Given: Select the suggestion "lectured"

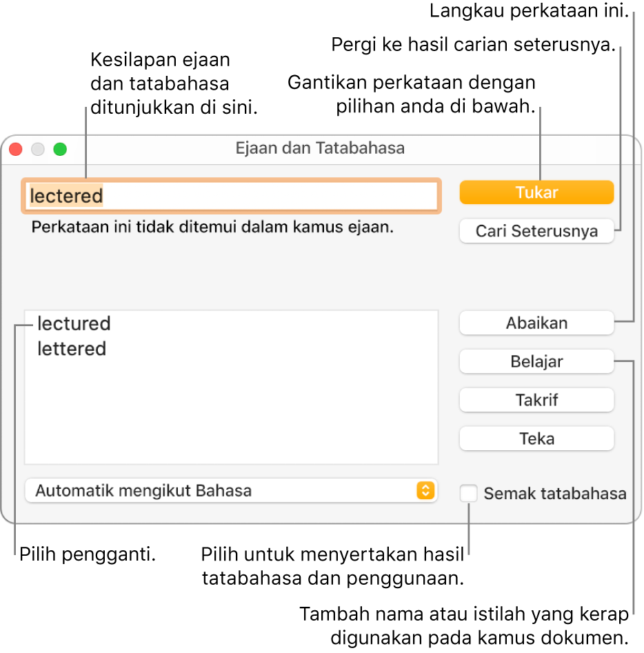Looking at the screenshot, I should coord(74,323).
